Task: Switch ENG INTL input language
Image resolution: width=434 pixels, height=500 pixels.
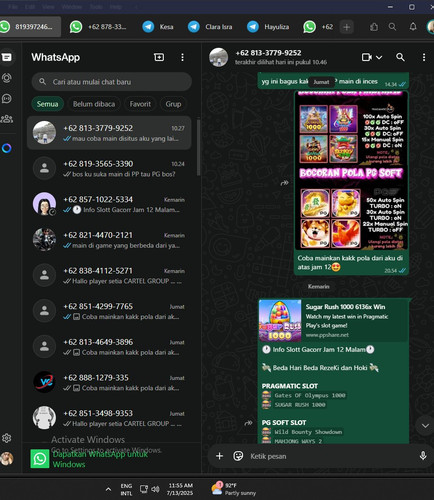Action: tap(126, 489)
